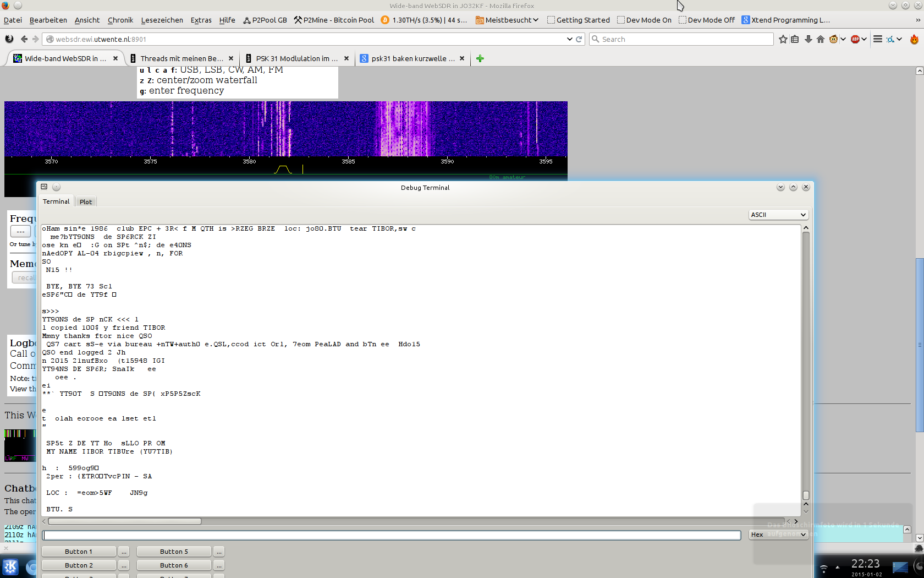Click the Firefox Search box
924x578 pixels.
point(681,39)
